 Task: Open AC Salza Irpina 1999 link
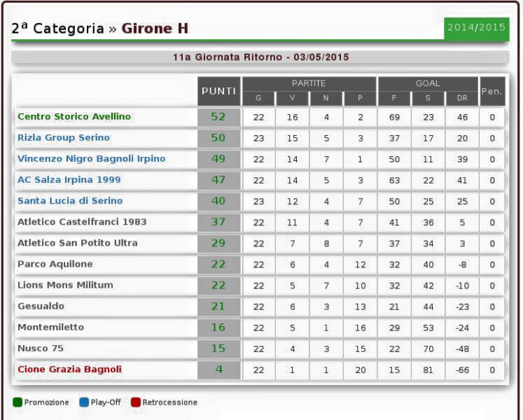click(69, 180)
